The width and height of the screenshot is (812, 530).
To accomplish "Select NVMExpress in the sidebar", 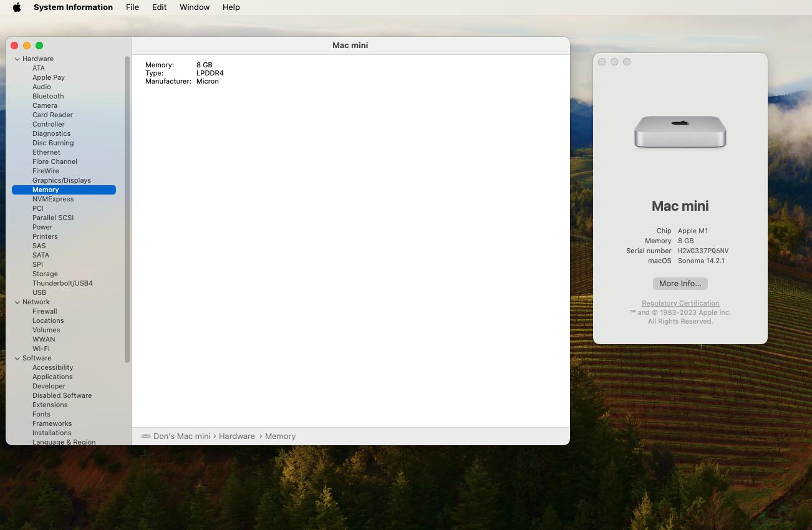I will (53, 199).
